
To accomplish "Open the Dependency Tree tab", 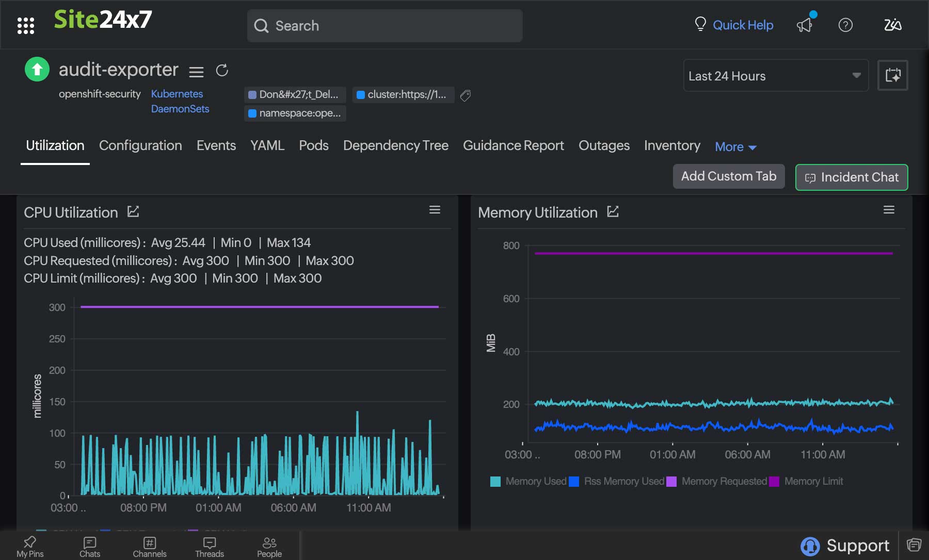I will tap(395, 145).
